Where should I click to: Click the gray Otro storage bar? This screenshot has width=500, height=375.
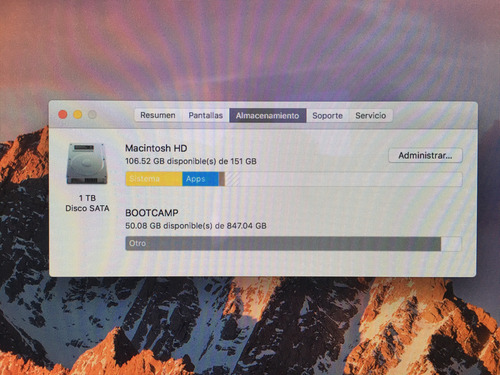click(x=283, y=244)
